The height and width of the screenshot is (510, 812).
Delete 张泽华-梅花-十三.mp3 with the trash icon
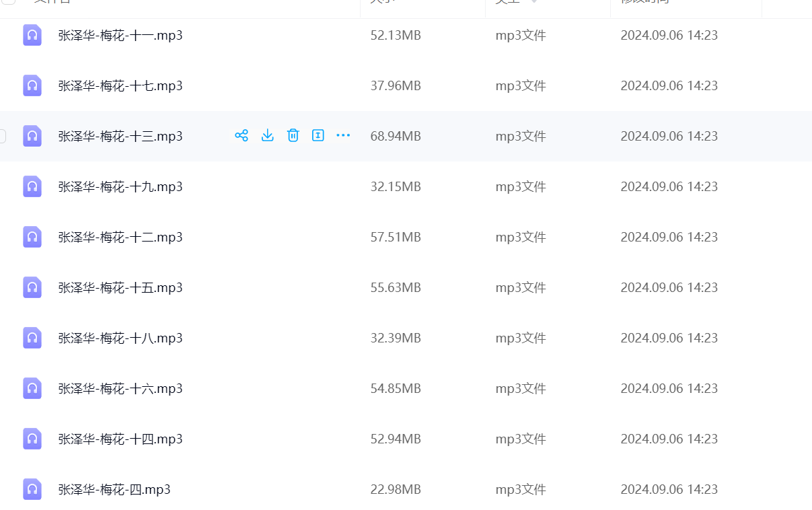coord(293,135)
